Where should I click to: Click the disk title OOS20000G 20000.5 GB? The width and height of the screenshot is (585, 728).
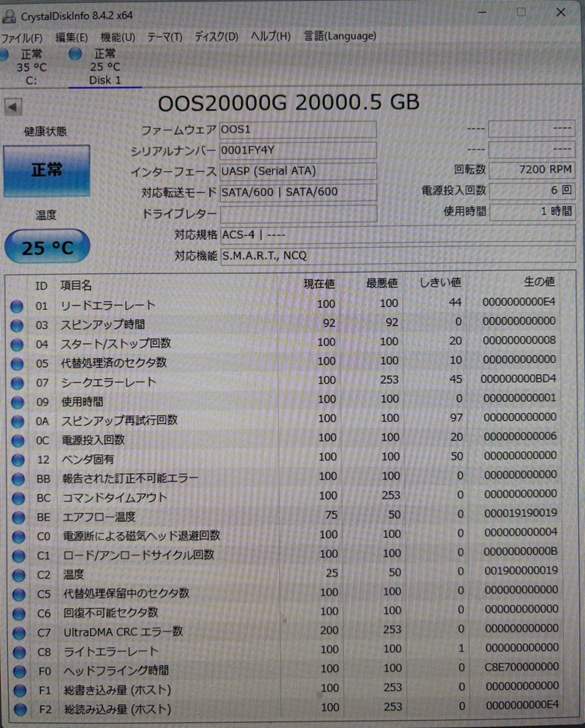(x=289, y=102)
